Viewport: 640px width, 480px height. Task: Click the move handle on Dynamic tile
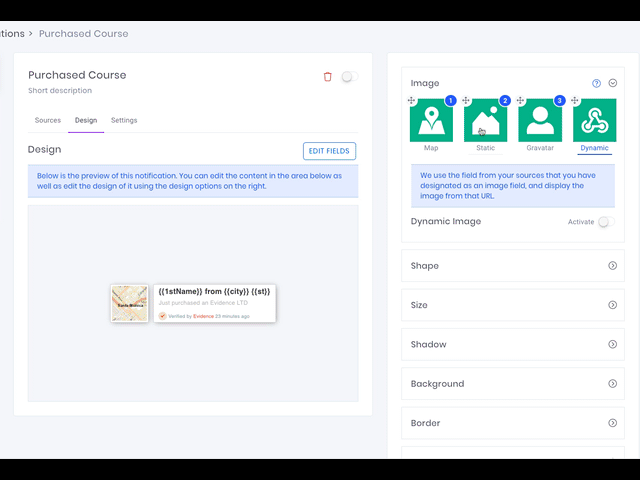pyautogui.click(x=575, y=101)
